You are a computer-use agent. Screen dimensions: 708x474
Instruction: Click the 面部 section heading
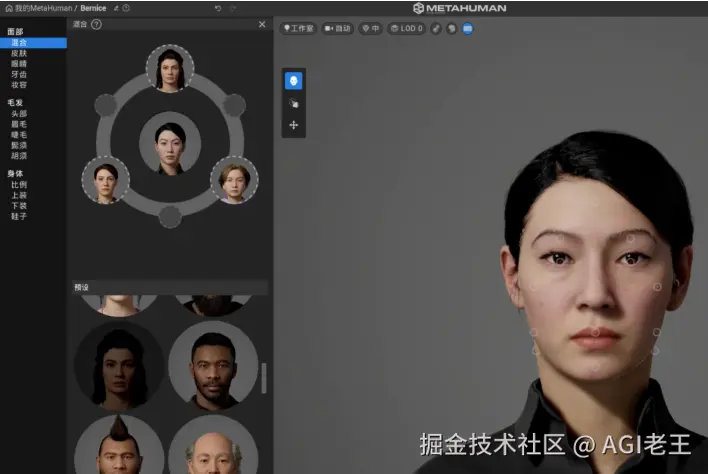pos(15,32)
